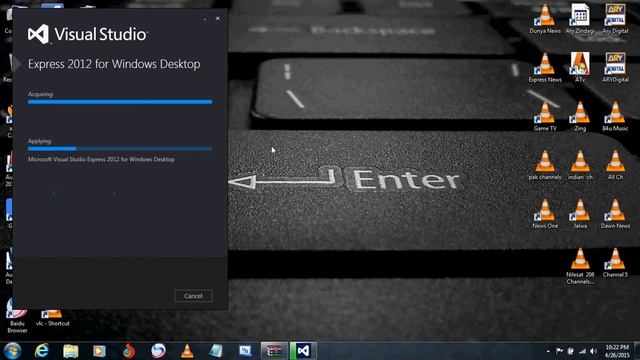Click the Visual Studio logo in installer
Image resolution: width=640 pixels, height=360 pixels.
pos(87,34)
